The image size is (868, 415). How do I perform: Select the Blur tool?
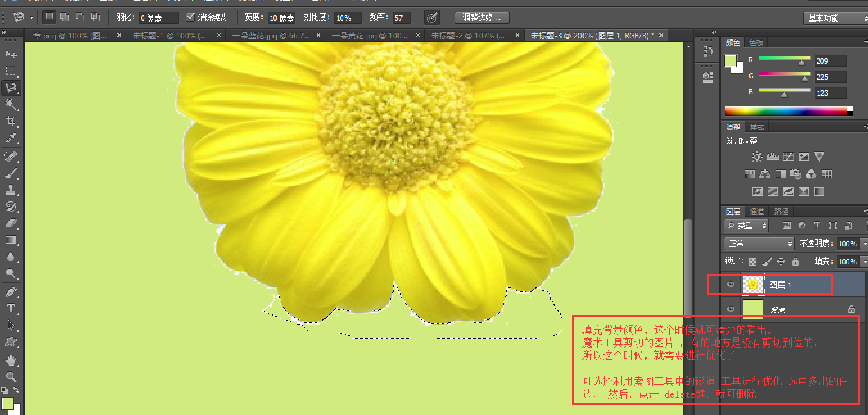(x=11, y=257)
